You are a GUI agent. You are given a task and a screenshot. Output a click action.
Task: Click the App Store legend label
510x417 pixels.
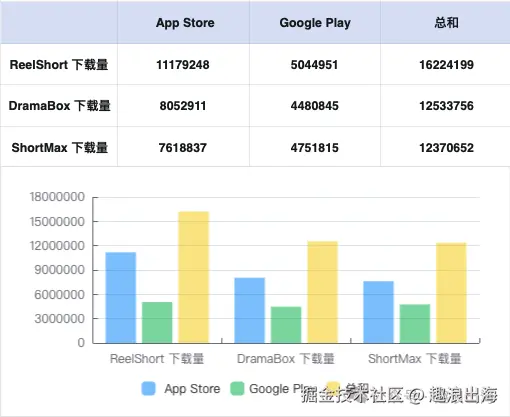[x=192, y=389]
